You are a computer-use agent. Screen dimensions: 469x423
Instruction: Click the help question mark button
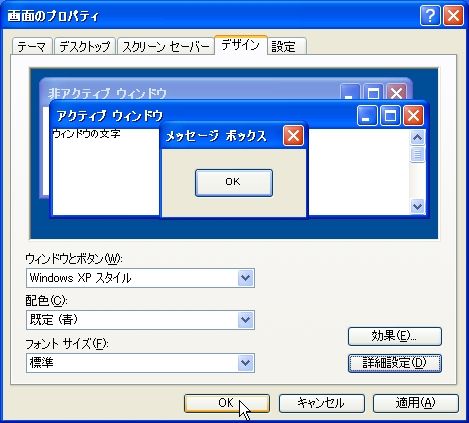pyautogui.click(x=430, y=15)
